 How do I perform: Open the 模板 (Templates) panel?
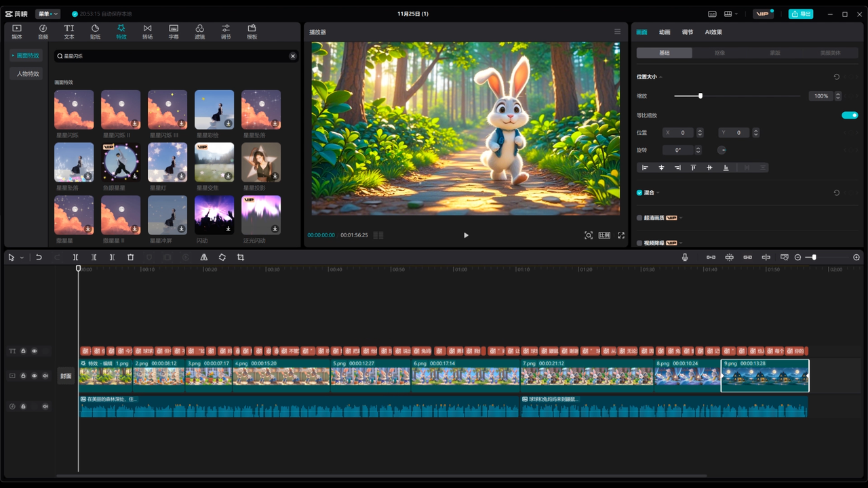[x=252, y=31]
